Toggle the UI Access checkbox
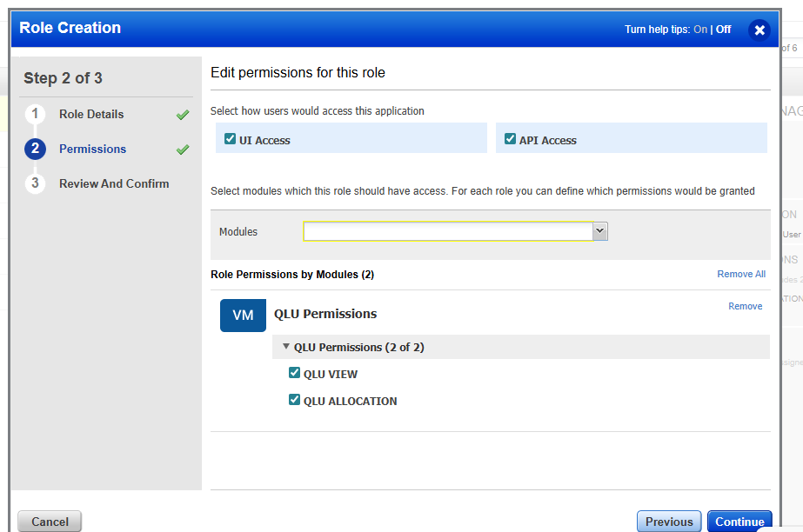The image size is (803, 532). pos(230,138)
